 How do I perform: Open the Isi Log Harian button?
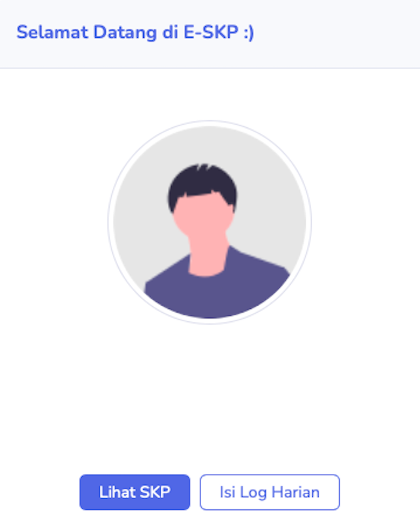(270, 492)
